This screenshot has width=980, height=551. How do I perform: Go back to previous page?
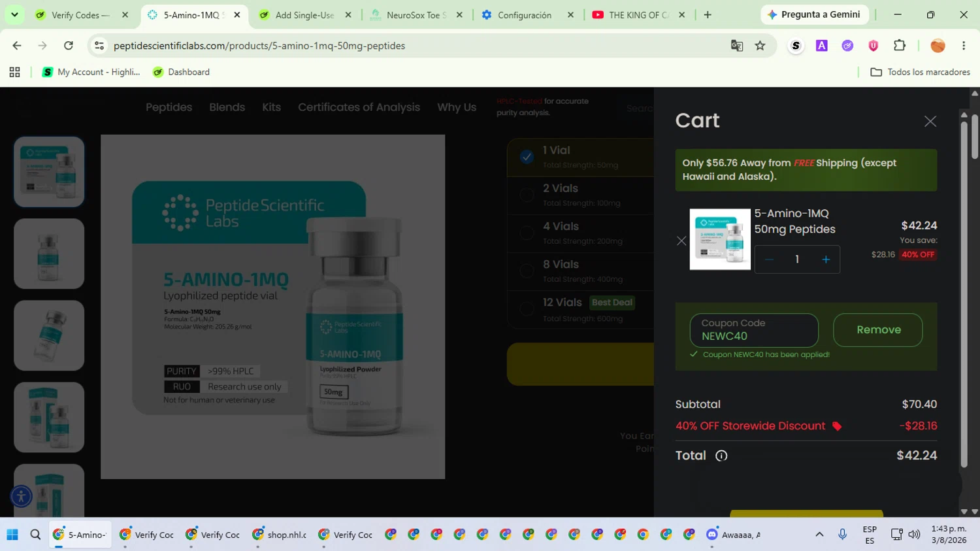[17, 46]
